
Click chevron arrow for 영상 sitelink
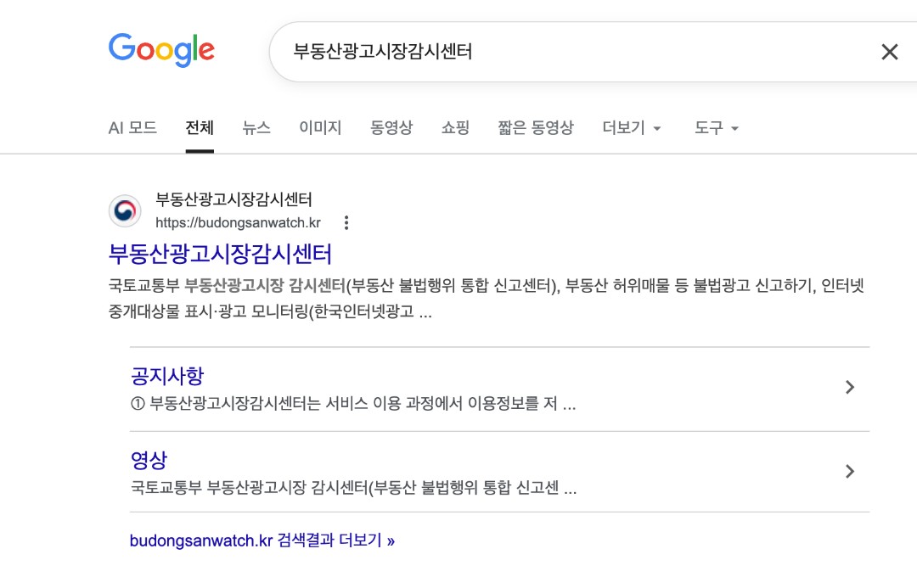850,471
